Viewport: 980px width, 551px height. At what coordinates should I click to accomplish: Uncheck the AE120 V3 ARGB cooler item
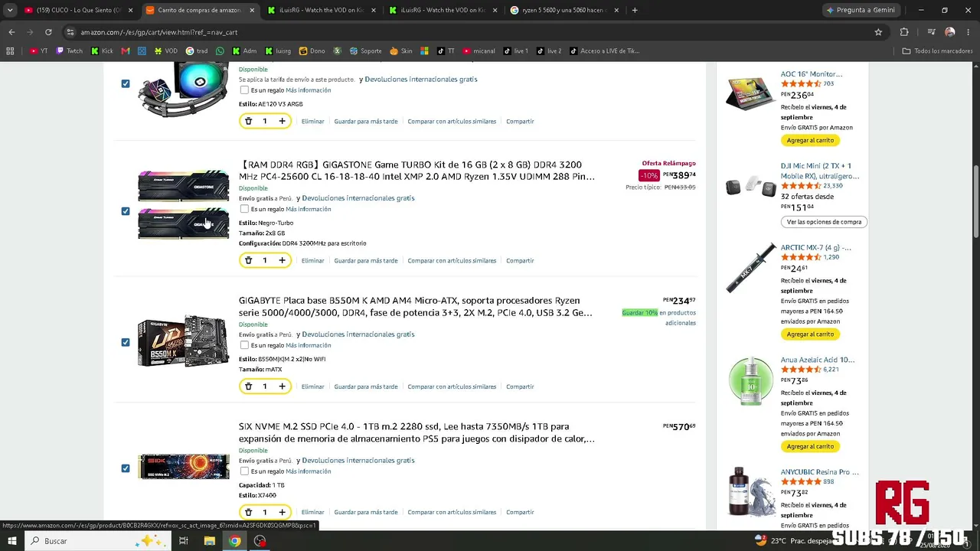[126, 83]
